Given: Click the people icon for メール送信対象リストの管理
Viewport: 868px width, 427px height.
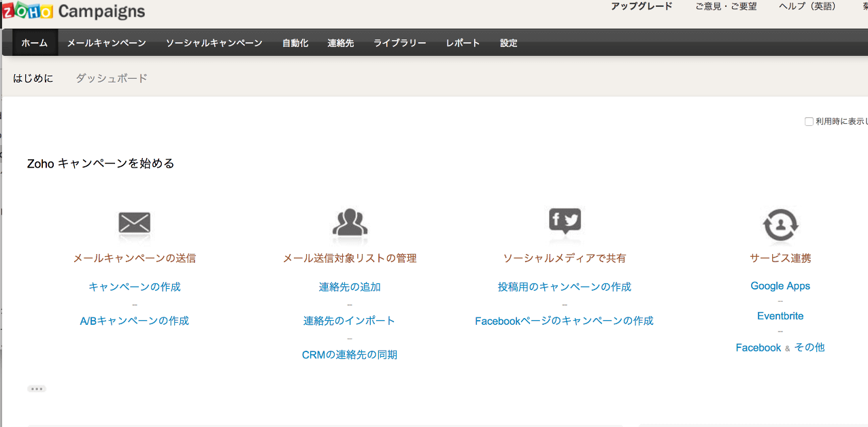Looking at the screenshot, I should pos(350,222).
